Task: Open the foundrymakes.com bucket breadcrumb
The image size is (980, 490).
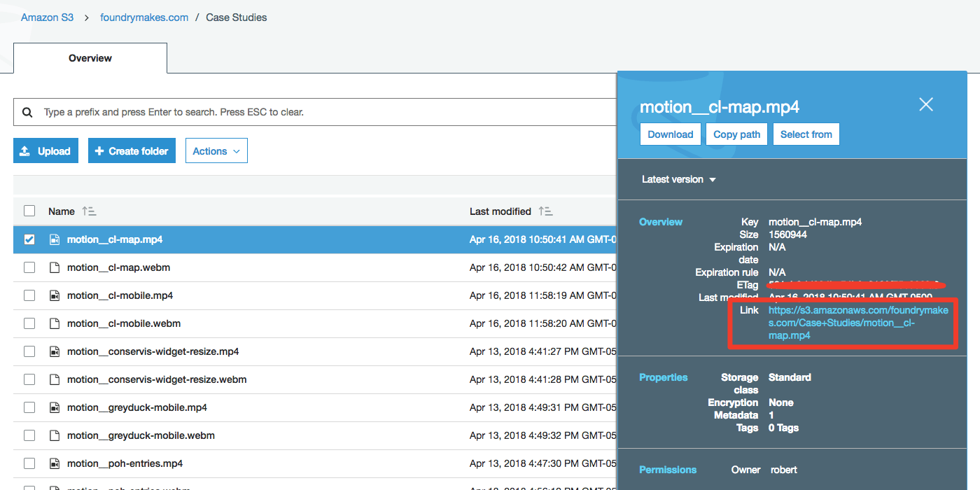Action: point(144,17)
